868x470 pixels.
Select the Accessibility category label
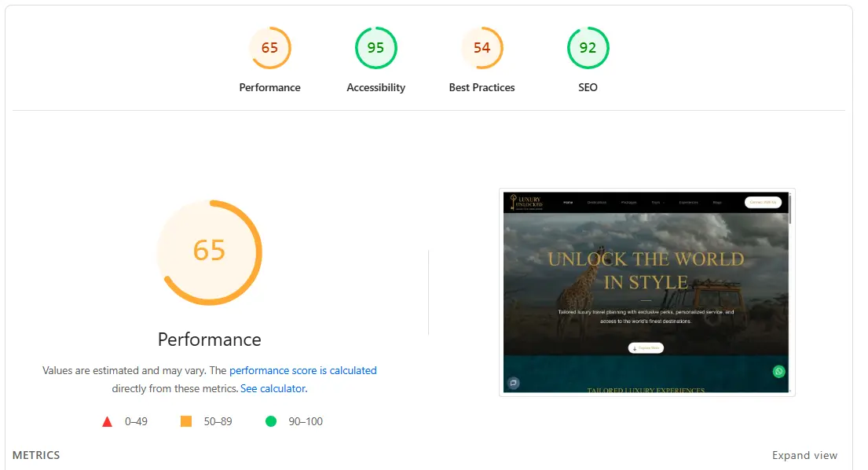coord(376,87)
